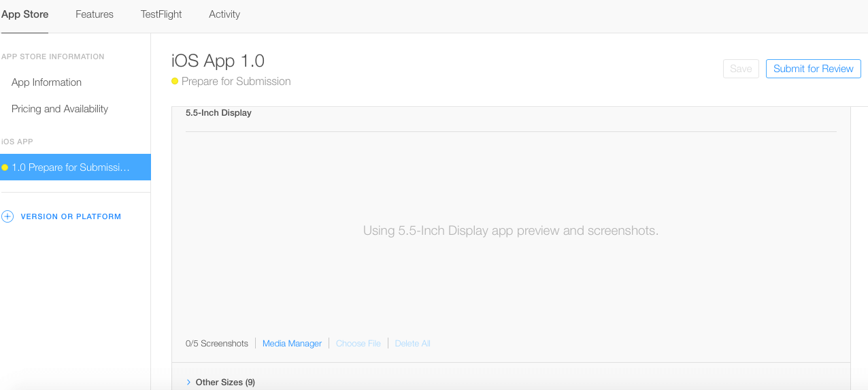Open the App Store tab
Screen dimensions: 868x390
(x=24, y=14)
